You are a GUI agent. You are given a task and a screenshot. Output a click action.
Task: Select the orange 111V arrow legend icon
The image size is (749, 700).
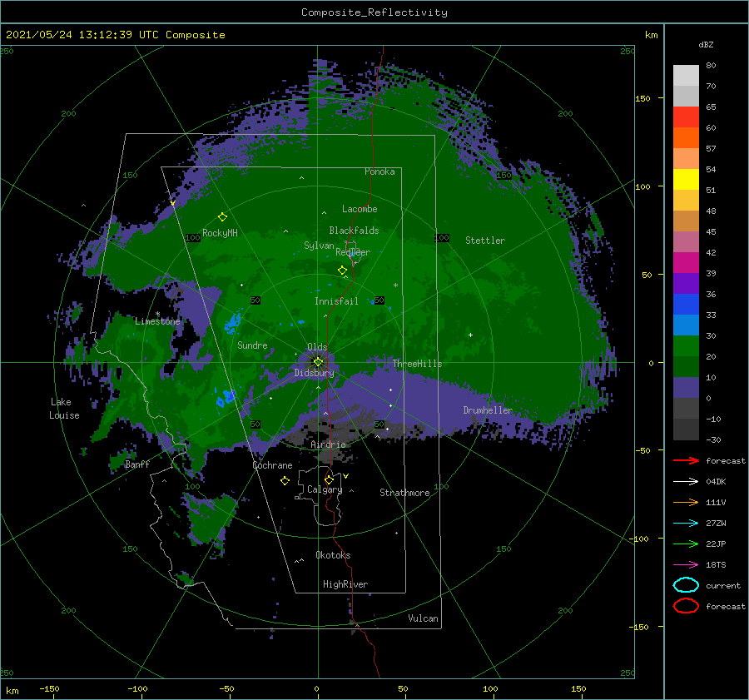coord(686,502)
